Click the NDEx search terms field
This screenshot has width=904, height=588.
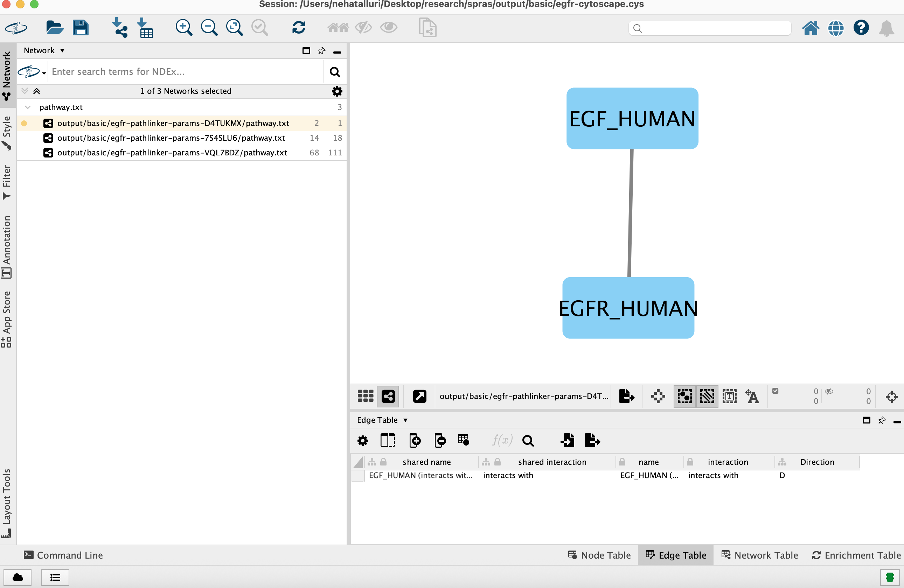(x=186, y=72)
